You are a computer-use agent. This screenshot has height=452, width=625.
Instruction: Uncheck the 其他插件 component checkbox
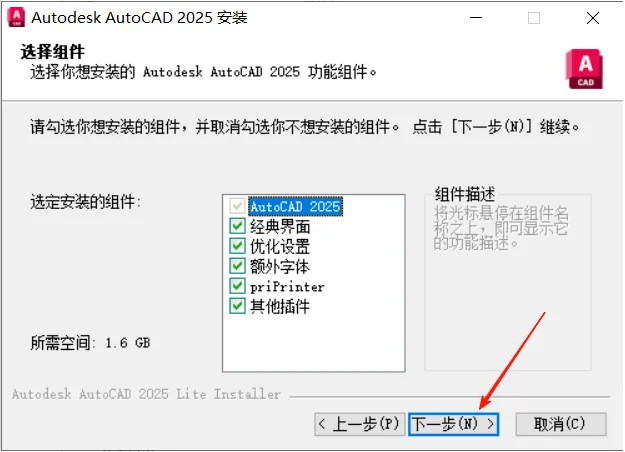pyautogui.click(x=237, y=306)
